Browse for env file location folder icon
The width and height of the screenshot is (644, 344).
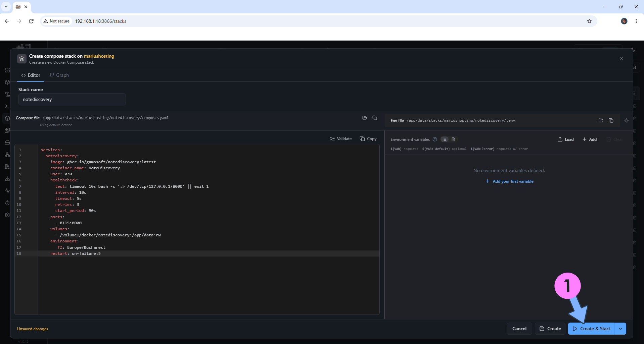point(601,120)
